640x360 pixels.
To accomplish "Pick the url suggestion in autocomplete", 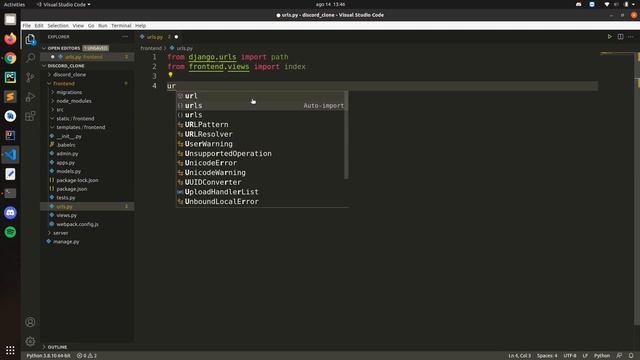I will coord(260,96).
